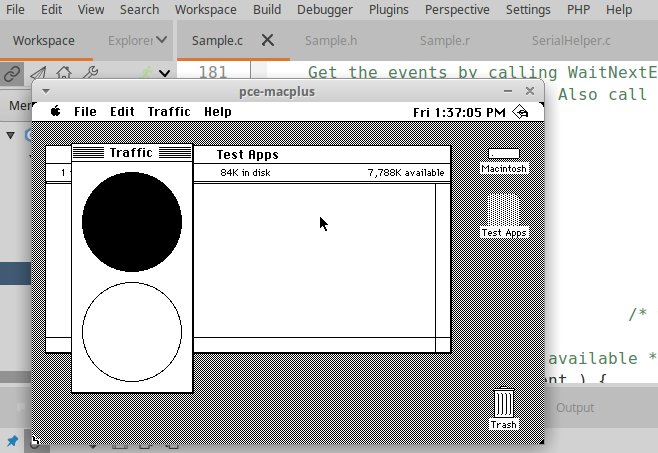Open CodeLite Workspace menu
Screen dimensions: 658x453
(206, 9)
